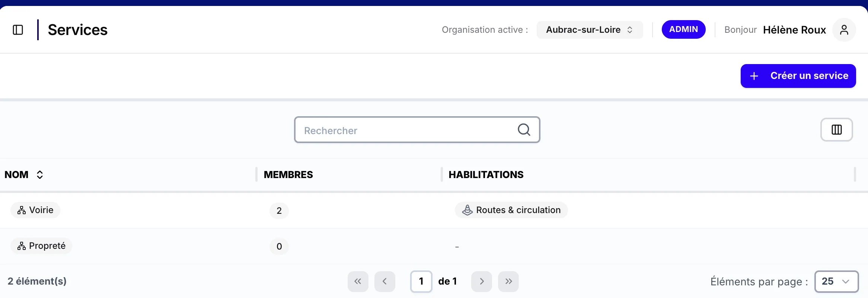Screen dimensions: 868x298
Task: Click the Voirie service tag
Action: (35, 210)
